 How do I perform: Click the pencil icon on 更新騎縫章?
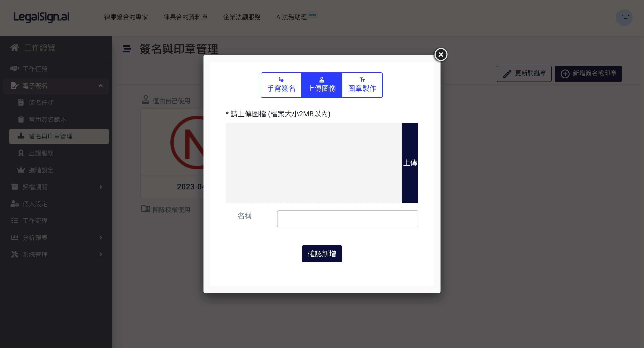pyautogui.click(x=507, y=74)
